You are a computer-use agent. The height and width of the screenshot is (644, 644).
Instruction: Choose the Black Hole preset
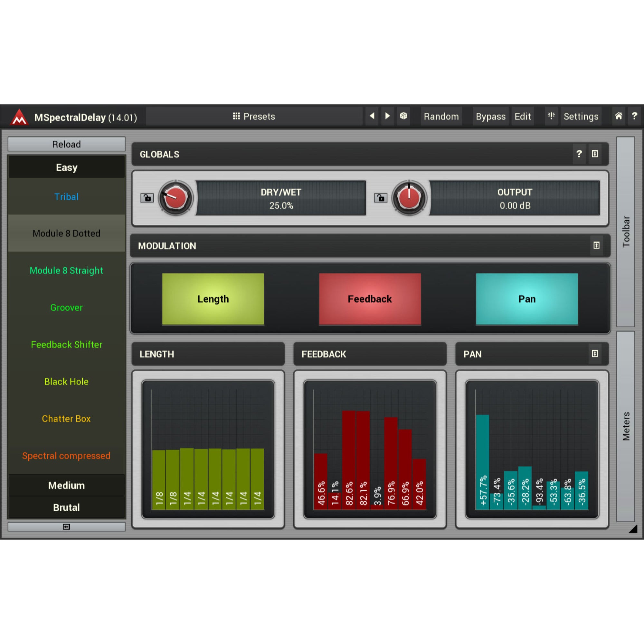66,381
